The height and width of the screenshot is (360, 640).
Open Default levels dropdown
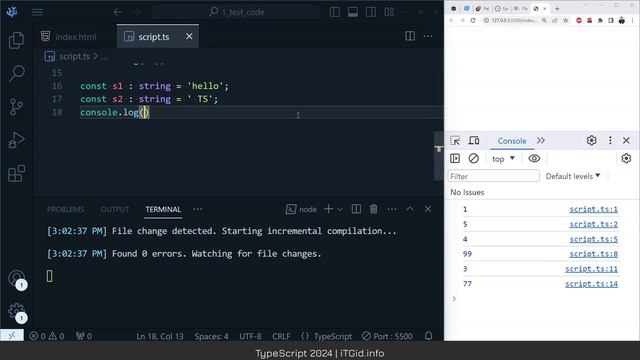573,176
